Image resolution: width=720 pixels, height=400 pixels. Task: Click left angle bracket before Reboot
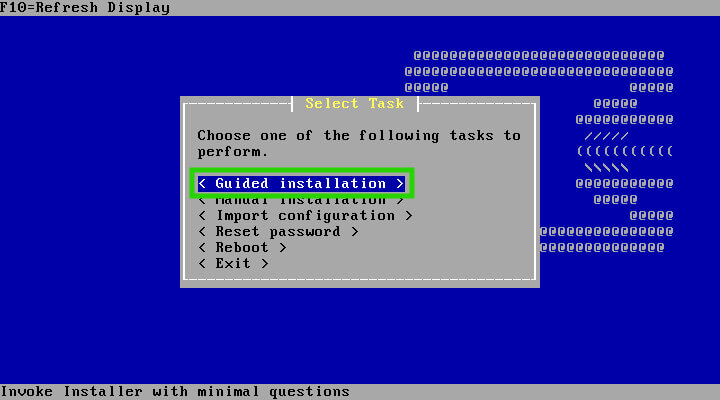pyautogui.click(x=202, y=248)
